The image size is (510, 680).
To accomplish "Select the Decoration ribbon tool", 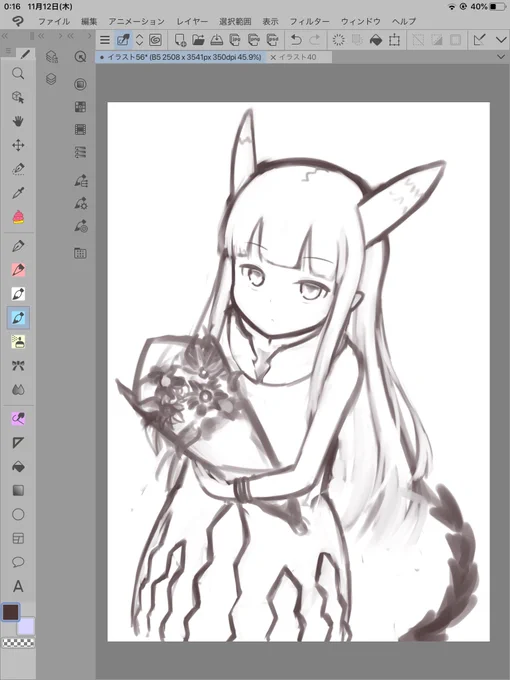I will click(x=18, y=366).
